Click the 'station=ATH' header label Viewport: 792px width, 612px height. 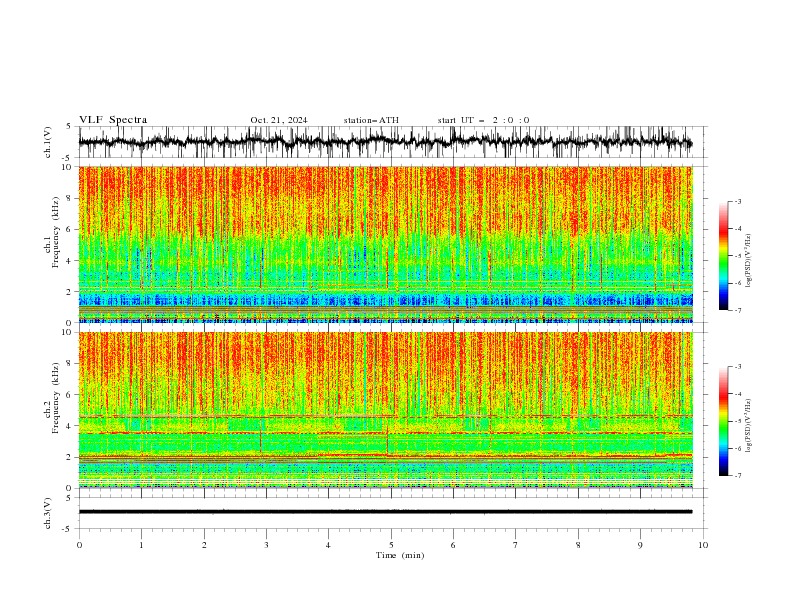371,120
